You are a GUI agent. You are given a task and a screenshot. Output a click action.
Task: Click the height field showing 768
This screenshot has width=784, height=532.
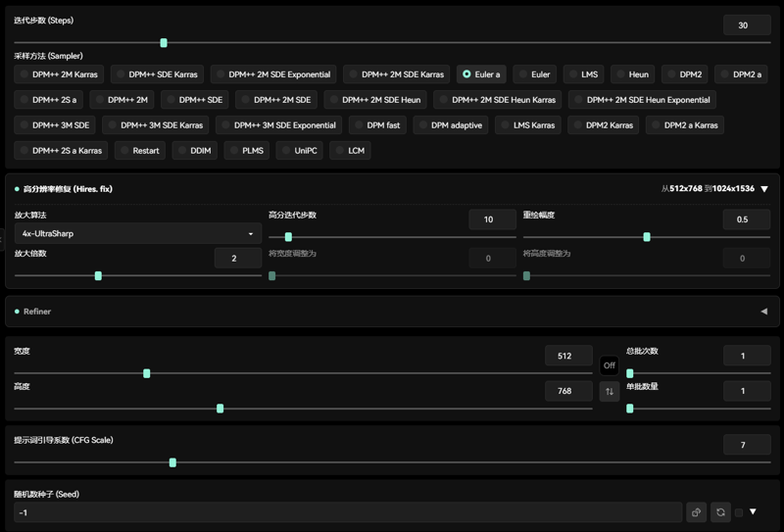568,391
